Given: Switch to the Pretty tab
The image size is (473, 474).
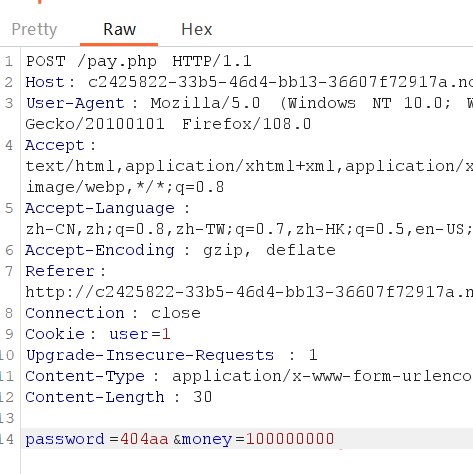Looking at the screenshot, I should pos(34,29).
